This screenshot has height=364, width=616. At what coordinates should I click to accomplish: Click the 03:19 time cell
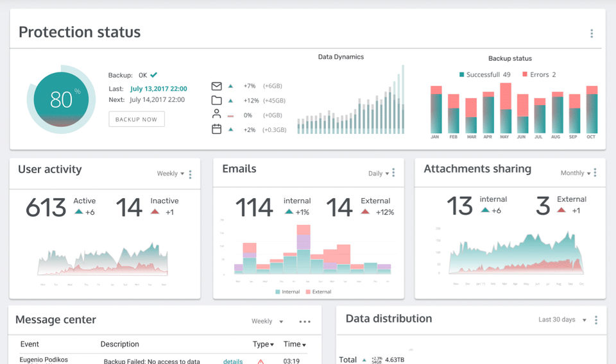(291, 361)
